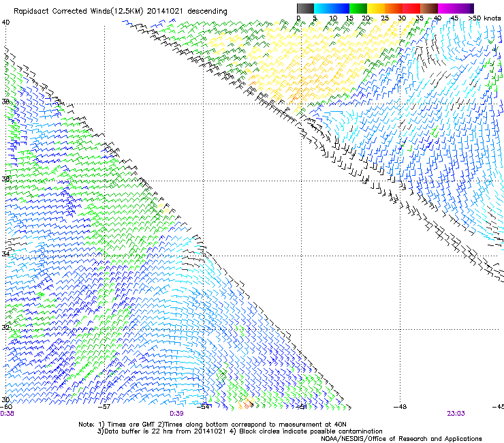Click the latitude label '40'
This screenshot has width=504, height=443.
(x=5, y=22)
